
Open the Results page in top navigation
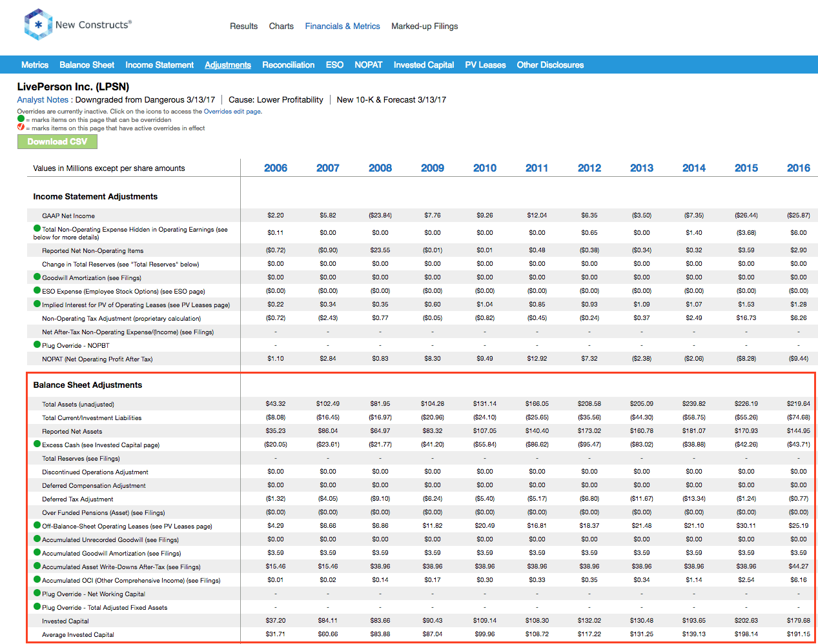244,26
